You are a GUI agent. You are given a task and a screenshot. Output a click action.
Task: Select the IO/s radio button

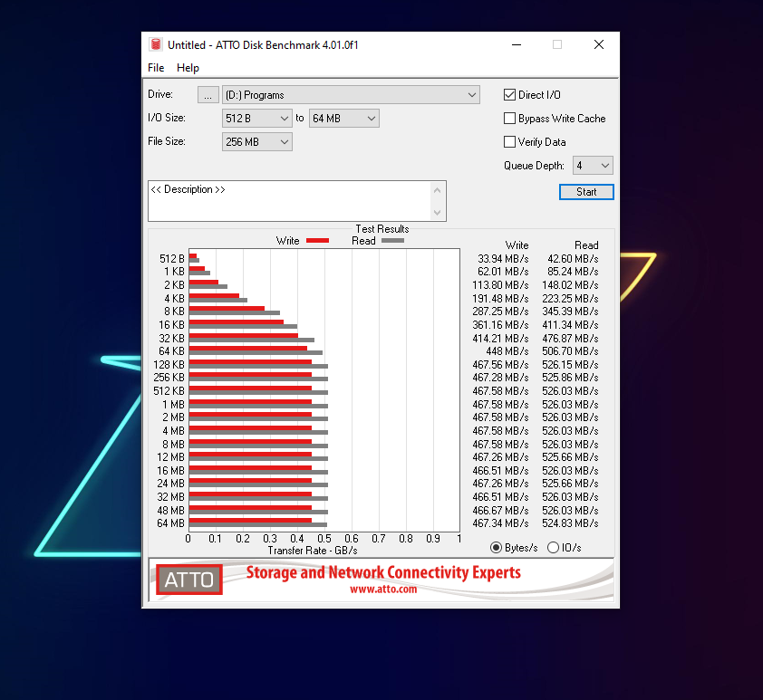554,548
